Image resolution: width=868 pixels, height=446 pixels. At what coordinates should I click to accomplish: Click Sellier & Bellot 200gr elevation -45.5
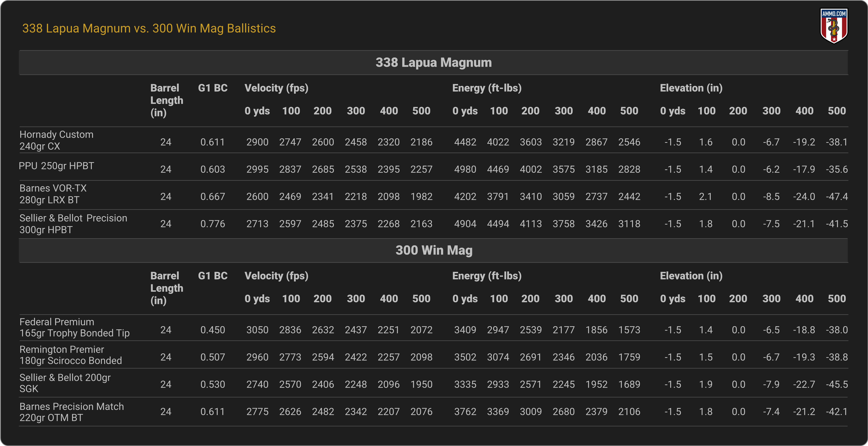[837, 384]
